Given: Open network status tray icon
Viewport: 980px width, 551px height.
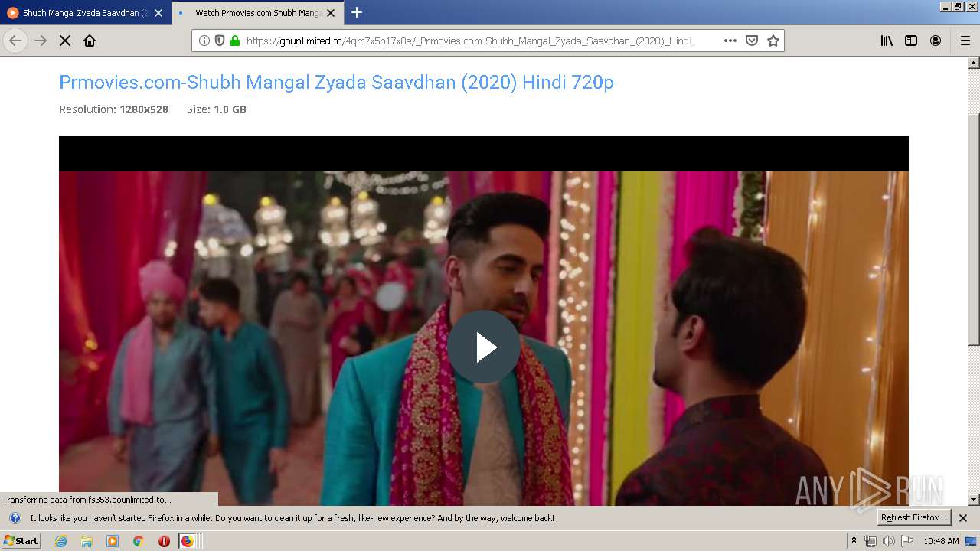Looking at the screenshot, I should [871, 541].
